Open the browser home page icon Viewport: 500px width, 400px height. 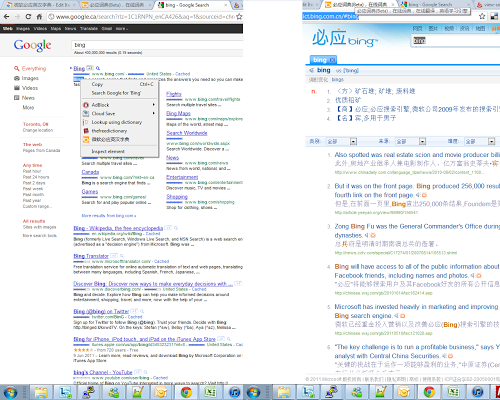click(39, 16)
